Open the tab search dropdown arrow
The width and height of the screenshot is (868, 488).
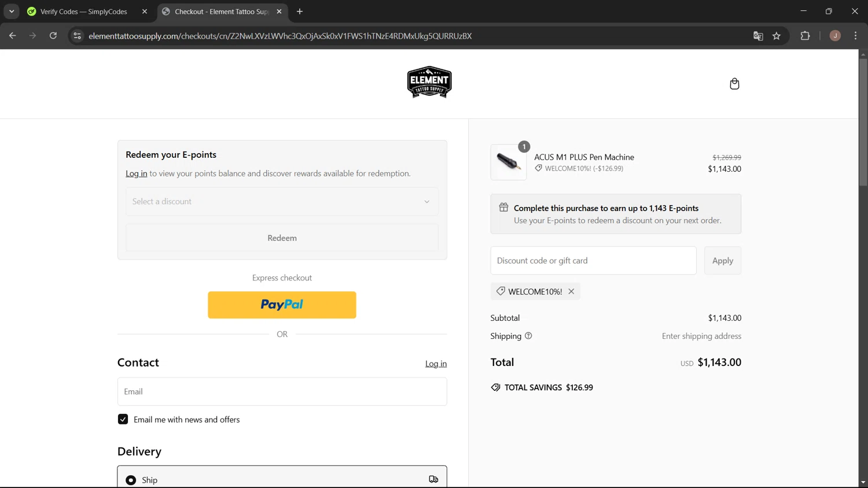tap(12, 12)
